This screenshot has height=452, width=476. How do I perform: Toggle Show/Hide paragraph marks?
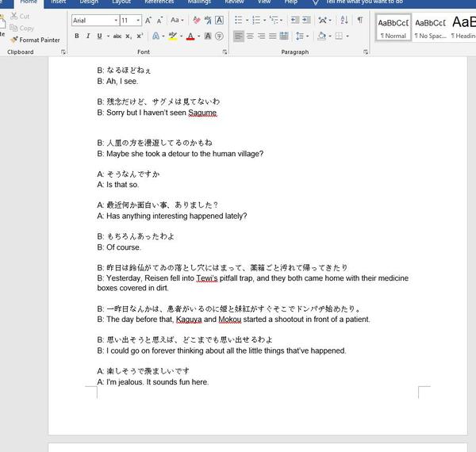tap(359, 20)
